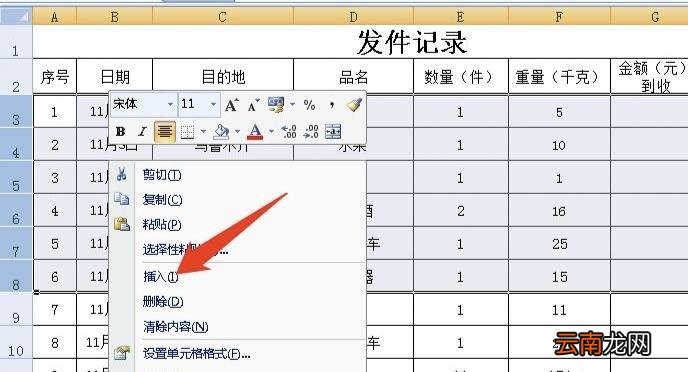The image size is (688, 372).
Task: Expand the accounting format dropdown arrow
Action: point(292,105)
